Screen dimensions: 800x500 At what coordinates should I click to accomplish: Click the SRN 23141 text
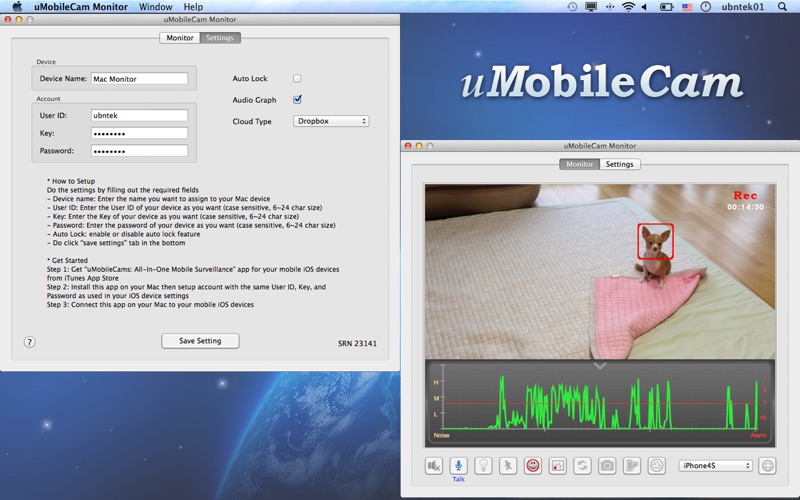point(357,343)
